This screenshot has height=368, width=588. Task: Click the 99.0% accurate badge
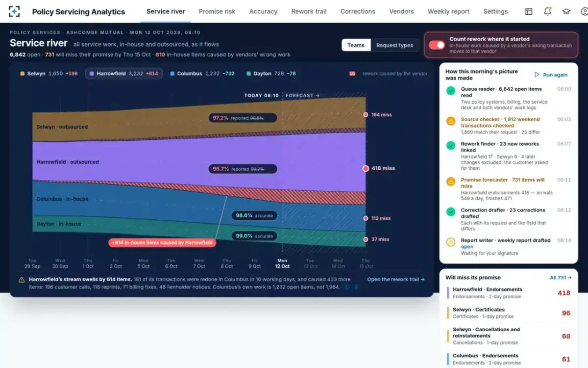tap(254, 236)
